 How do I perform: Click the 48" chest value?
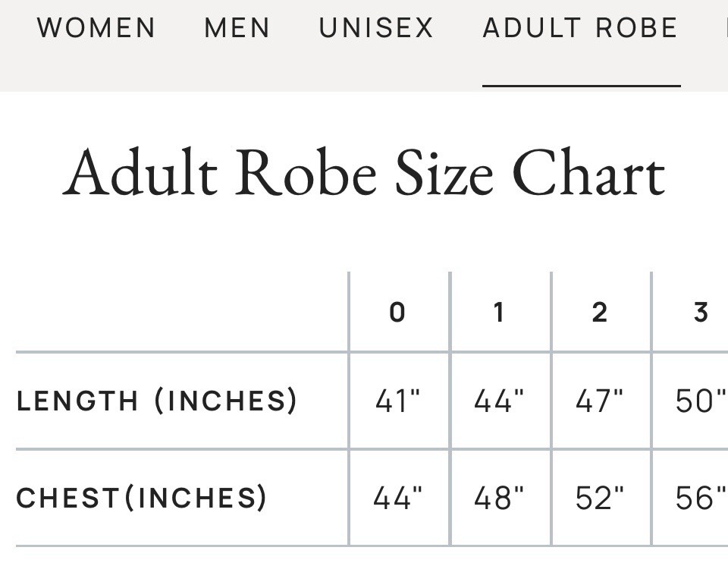[x=499, y=498]
